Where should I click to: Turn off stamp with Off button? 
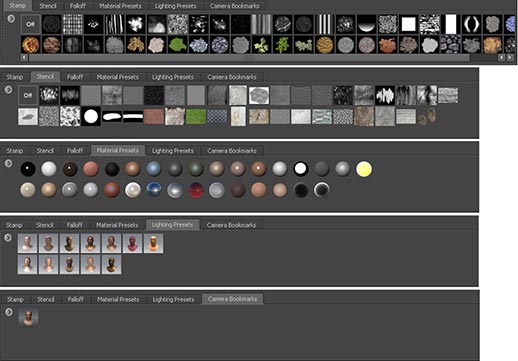[x=31, y=24]
